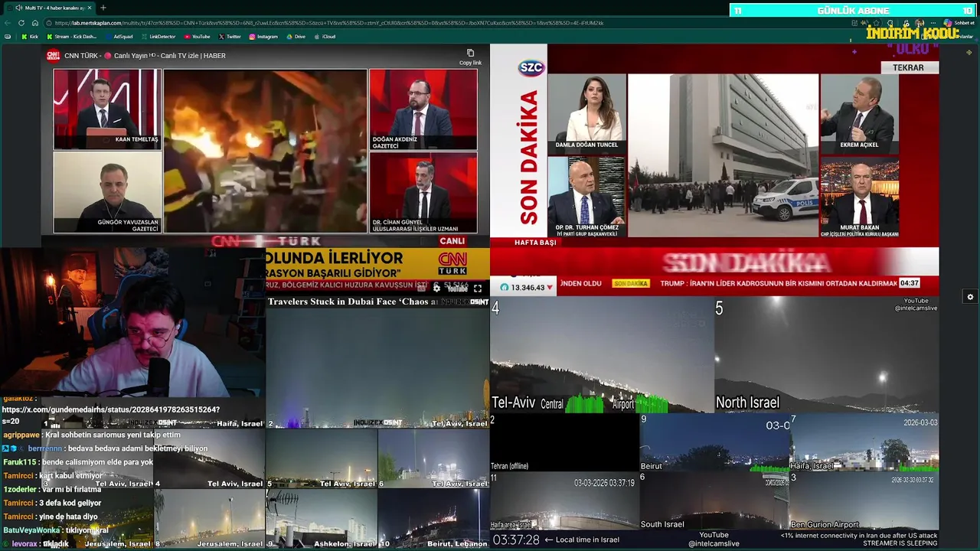Click the Tel-Aviv Central Airport camera 4
Image resolution: width=980 pixels, height=551 pixels.
(x=602, y=355)
